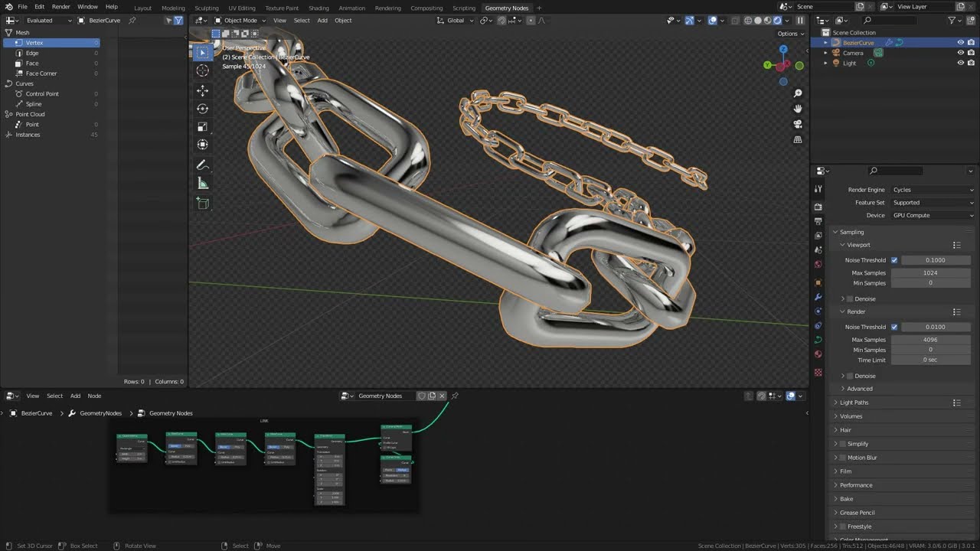Pin the Geometry Nodes node tree
Screen dimensions: 980x551
tap(455, 396)
